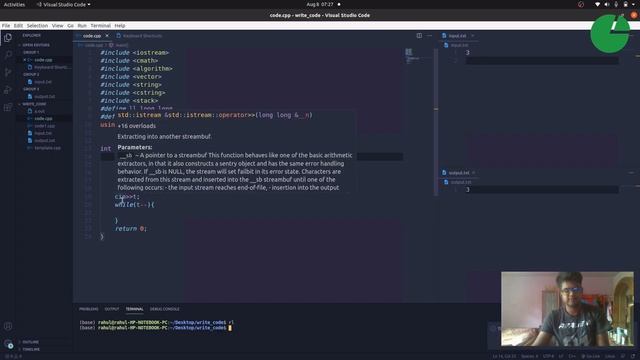Open Keyboard Shortcuts entry in Open Editors
Viewport: 640px width, 360px height.
[49, 67]
